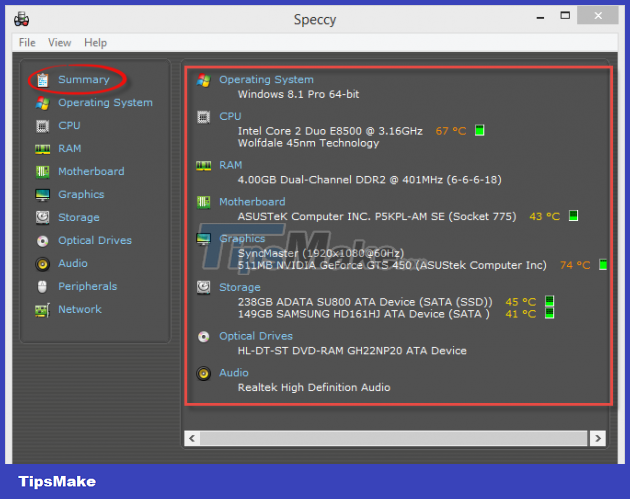Click 'HL-DT-ST DVD-RAM GH22NP20 ATA Device' text
Viewport: 630px width, 499px height.
(352, 351)
